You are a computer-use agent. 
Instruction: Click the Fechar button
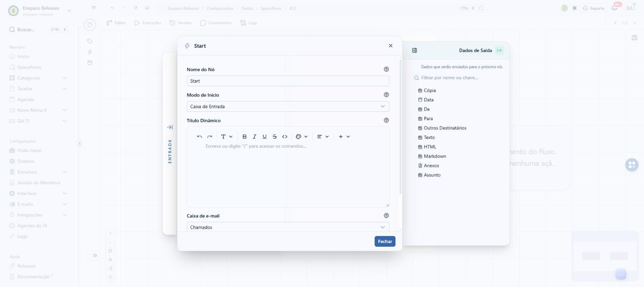385,241
